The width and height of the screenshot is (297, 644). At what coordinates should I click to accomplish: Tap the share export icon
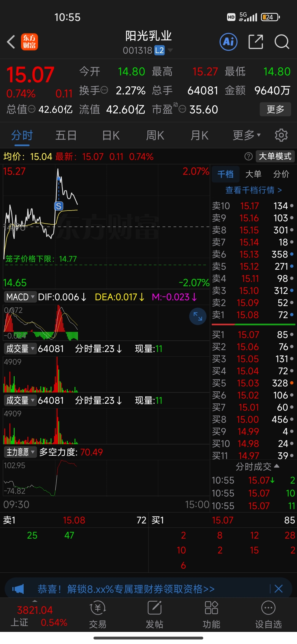coord(256,42)
